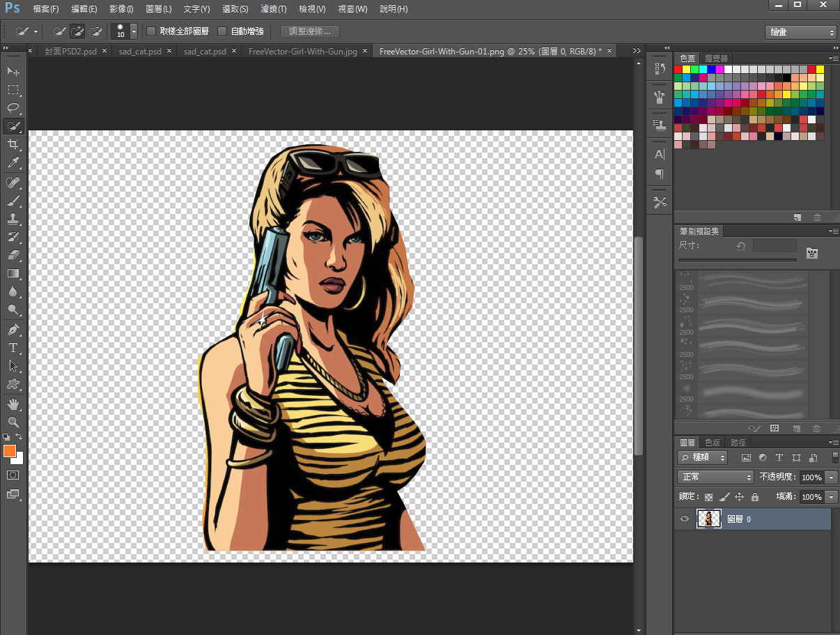This screenshot has width=840, height=635.
Task: Select the Rectangular Marquee tool
Action: (13, 90)
